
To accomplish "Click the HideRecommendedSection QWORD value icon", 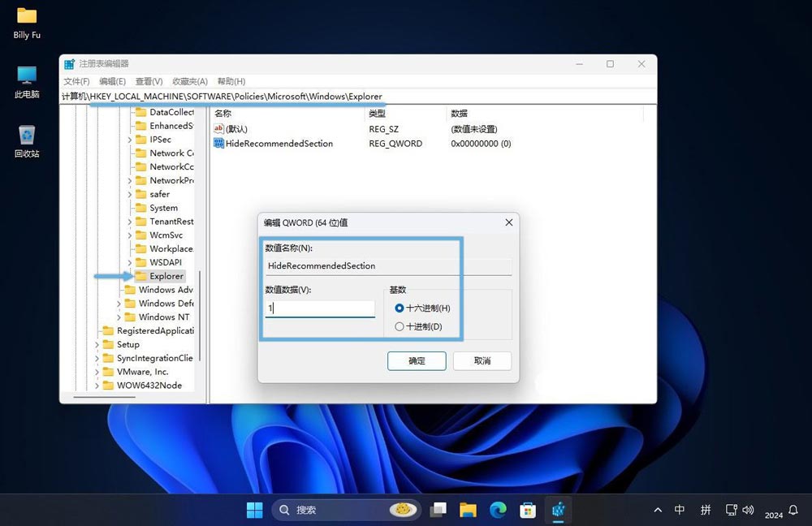I will [x=218, y=144].
